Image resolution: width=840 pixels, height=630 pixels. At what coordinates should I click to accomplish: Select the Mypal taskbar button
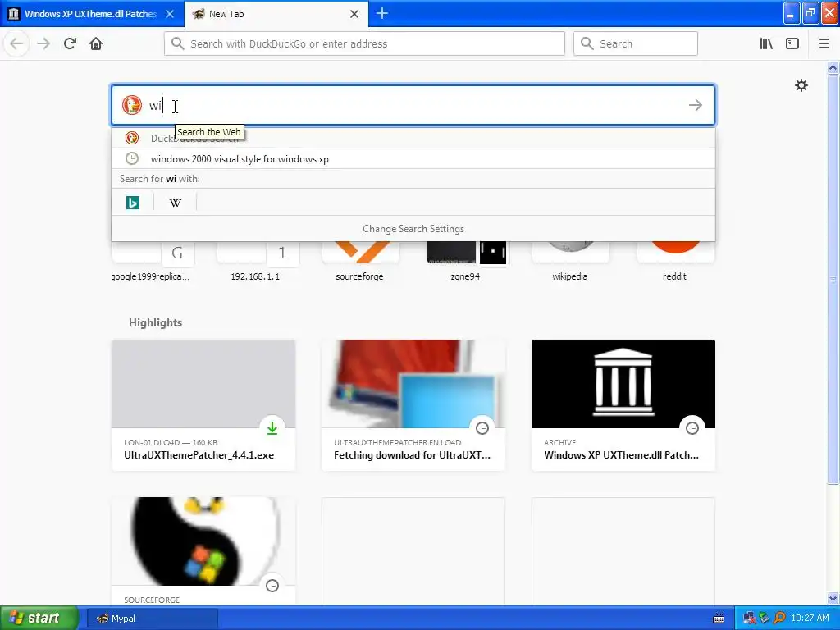pos(152,619)
